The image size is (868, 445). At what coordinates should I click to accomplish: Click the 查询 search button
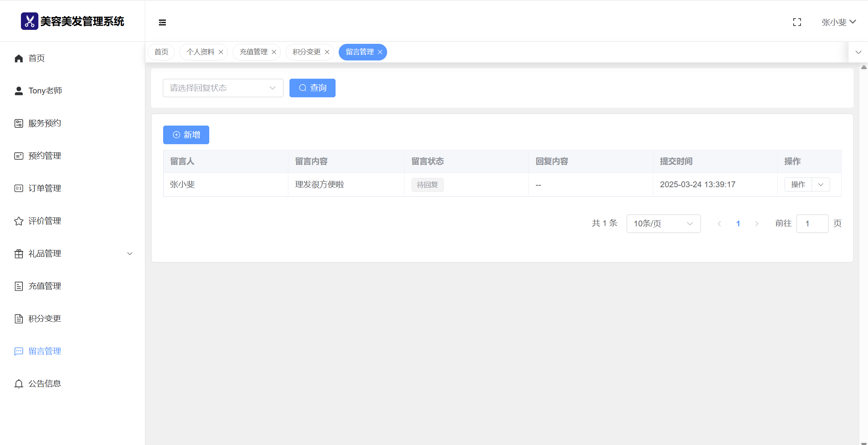pos(312,88)
